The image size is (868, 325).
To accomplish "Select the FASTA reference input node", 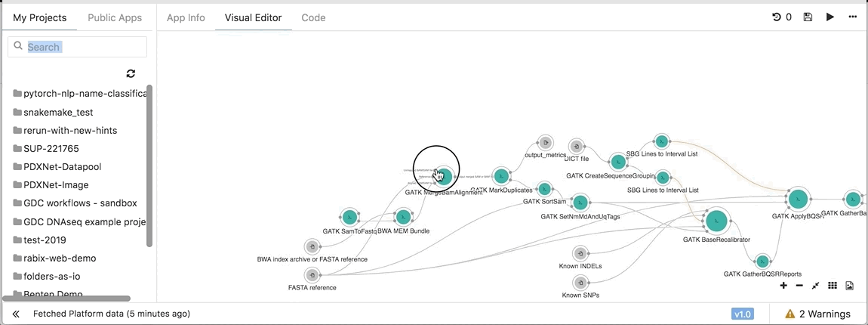I will 312,274.
